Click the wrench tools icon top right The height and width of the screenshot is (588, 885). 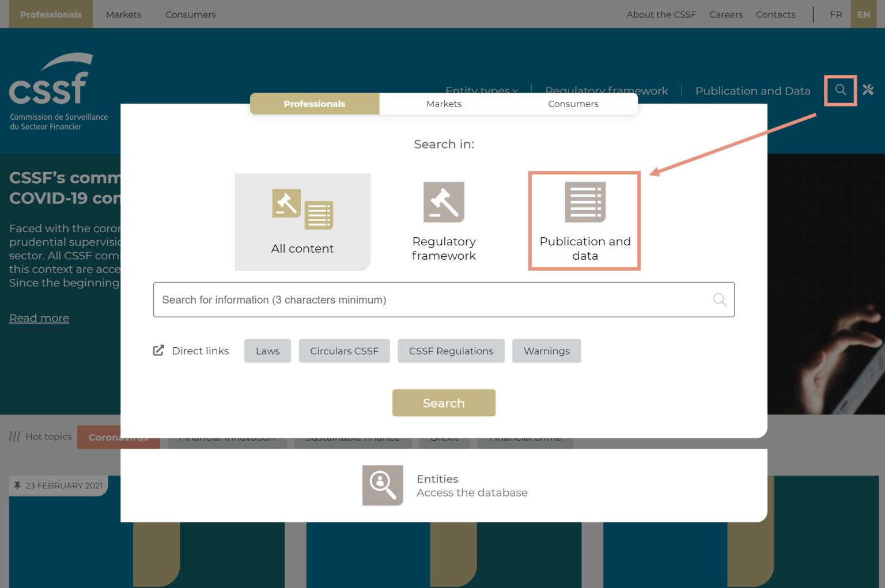(x=868, y=89)
